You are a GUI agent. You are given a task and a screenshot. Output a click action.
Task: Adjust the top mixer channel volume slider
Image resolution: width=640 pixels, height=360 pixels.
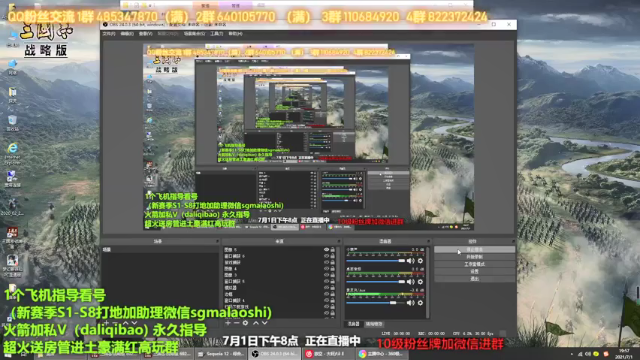376,260
